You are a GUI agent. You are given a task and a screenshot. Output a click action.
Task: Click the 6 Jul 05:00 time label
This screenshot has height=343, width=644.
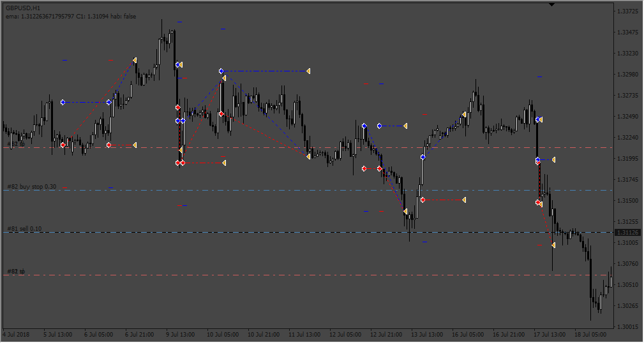(98, 334)
